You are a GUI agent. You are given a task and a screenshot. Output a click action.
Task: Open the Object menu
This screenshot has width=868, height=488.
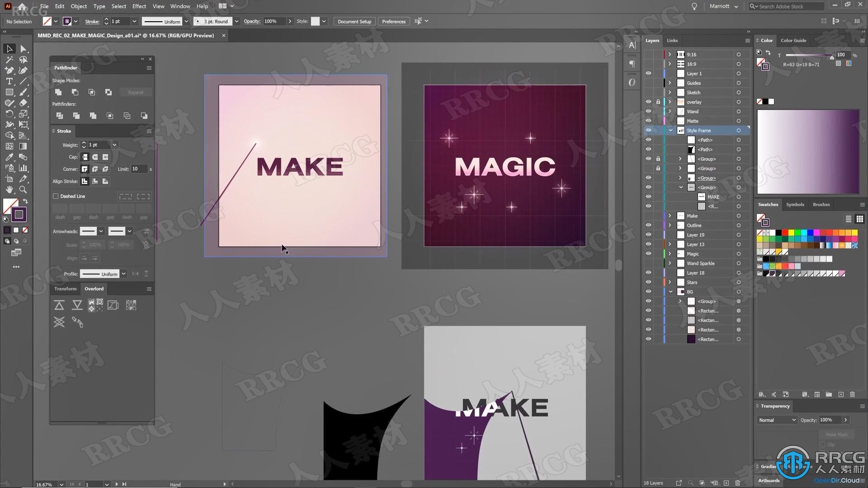pyautogui.click(x=79, y=6)
